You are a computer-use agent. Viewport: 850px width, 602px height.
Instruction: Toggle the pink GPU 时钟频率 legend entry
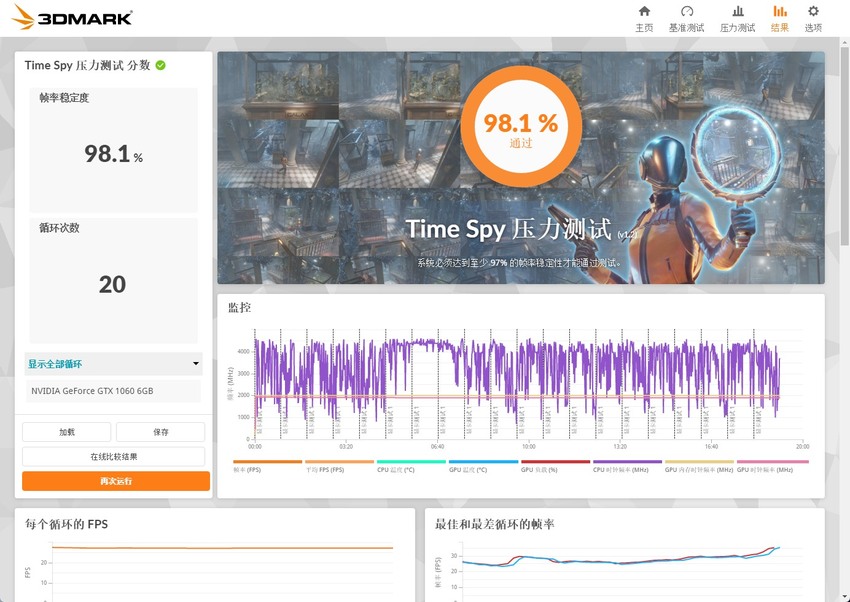(x=772, y=466)
